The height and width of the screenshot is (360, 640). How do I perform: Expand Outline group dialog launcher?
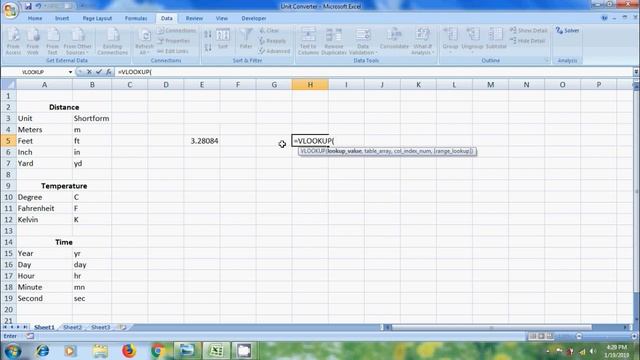point(547,60)
